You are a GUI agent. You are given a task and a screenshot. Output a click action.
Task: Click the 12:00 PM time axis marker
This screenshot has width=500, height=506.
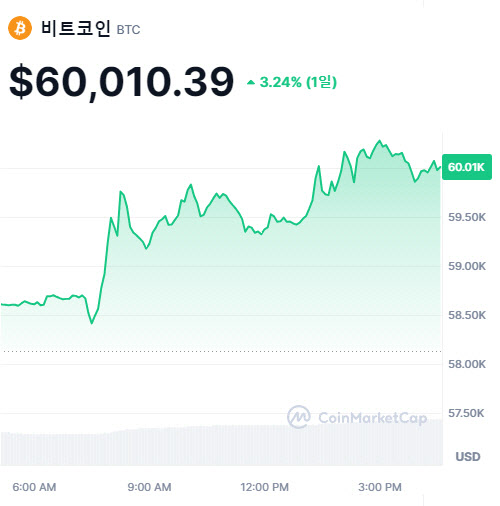point(265,487)
